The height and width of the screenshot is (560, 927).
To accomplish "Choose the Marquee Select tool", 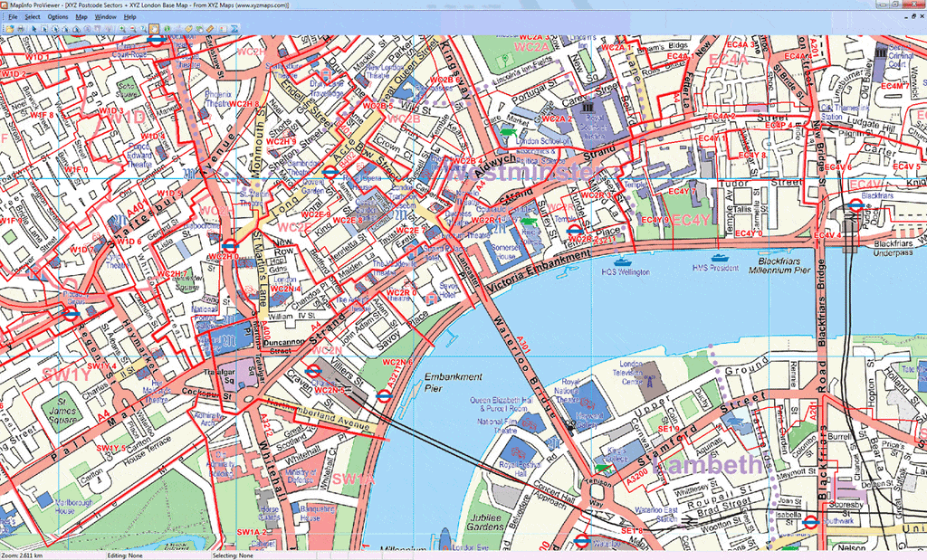I will [44, 27].
